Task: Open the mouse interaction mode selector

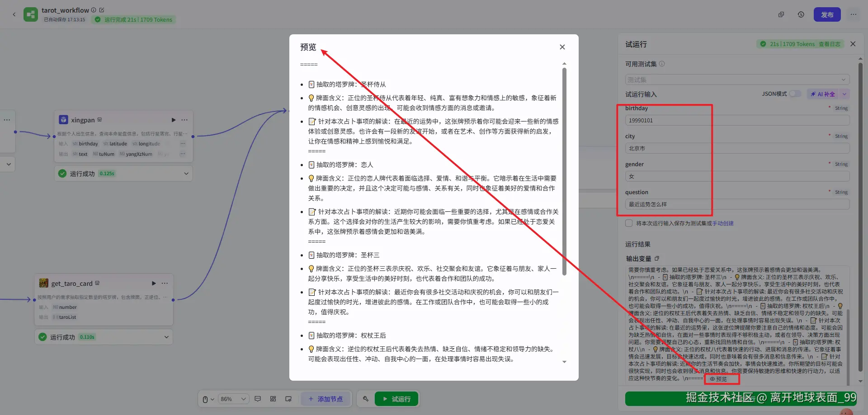Action: (208, 399)
